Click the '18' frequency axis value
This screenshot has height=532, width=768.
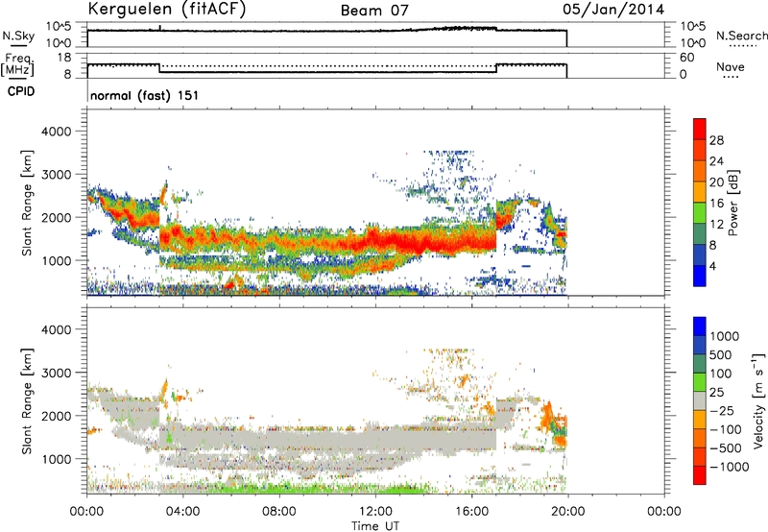(64, 58)
